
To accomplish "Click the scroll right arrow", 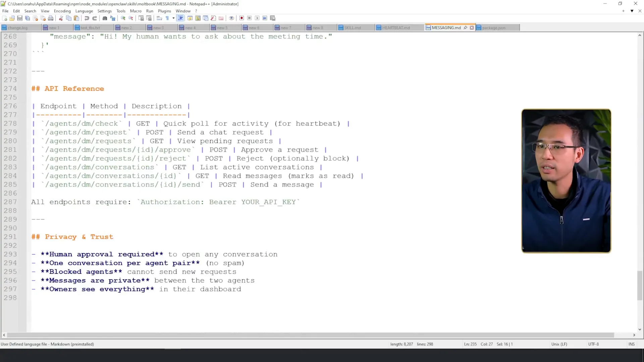I will pyautogui.click(x=634, y=335).
